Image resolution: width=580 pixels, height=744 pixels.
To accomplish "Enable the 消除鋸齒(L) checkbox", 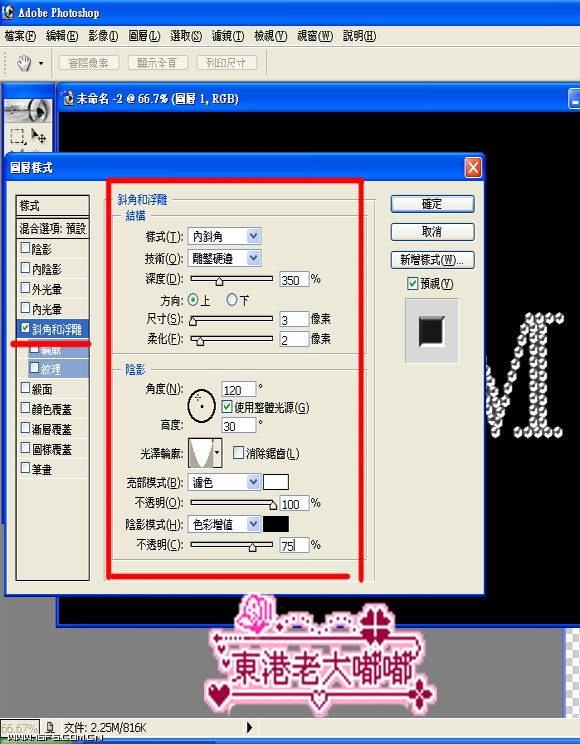I will coord(238,452).
